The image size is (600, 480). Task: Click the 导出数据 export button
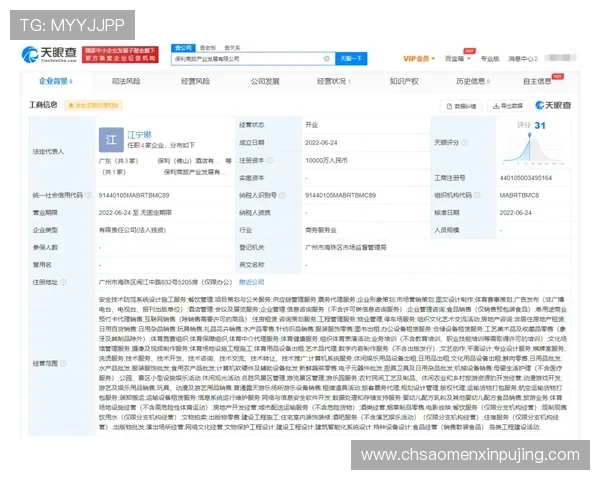508,106
